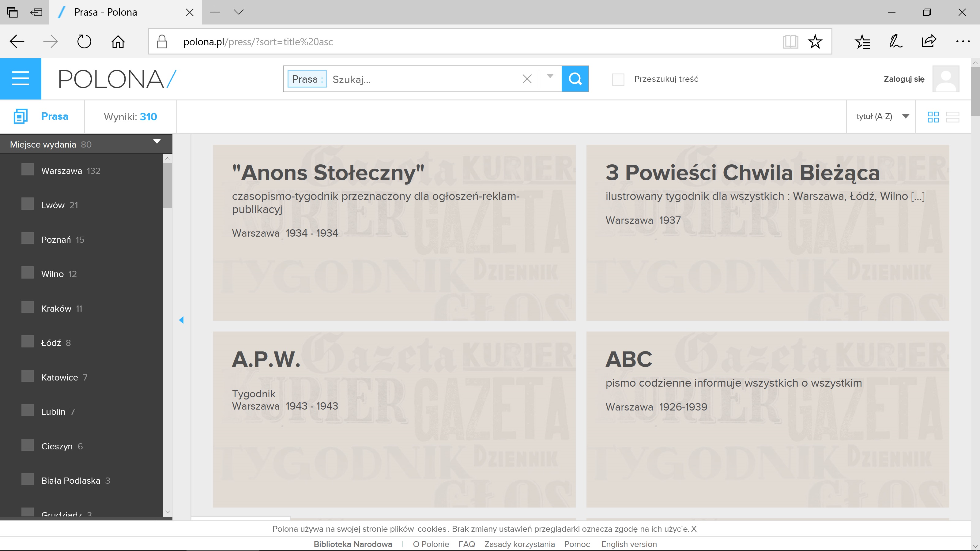Clear the search field with the X icon

click(527, 79)
